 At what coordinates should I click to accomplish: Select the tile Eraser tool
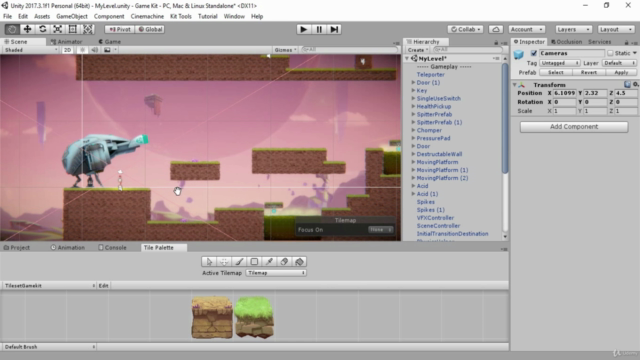284,262
